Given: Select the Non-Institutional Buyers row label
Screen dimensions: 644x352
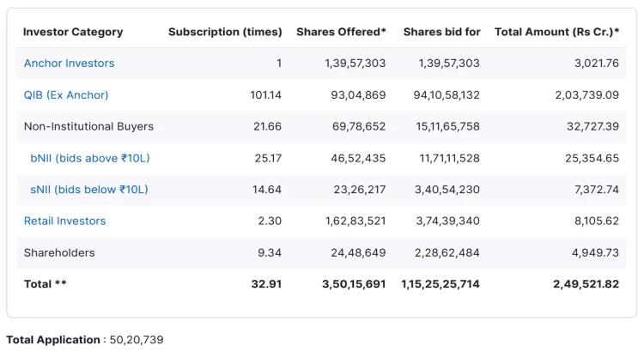Looking at the screenshot, I should [88, 127].
